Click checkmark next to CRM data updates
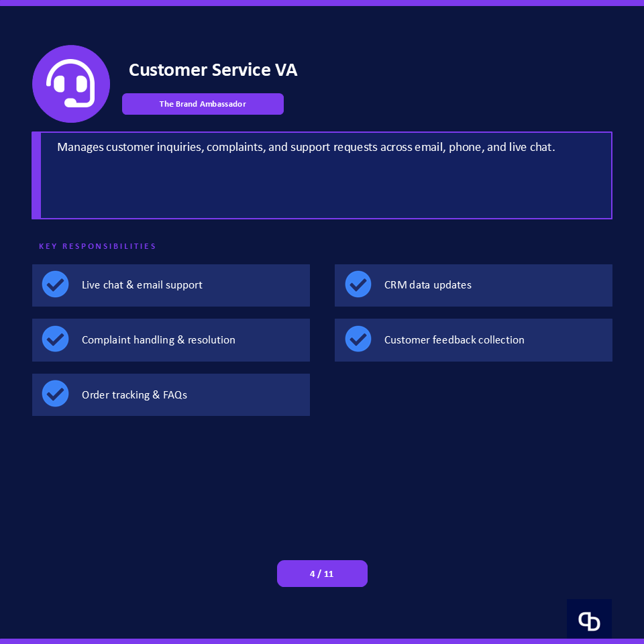Image resolution: width=644 pixels, height=644 pixels. tap(358, 284)
